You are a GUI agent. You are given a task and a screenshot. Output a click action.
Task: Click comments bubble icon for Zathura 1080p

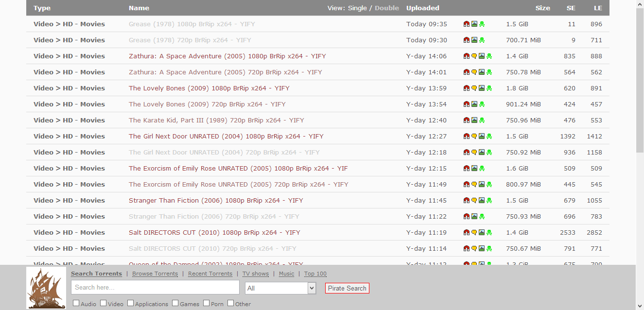tap(474, 56)
